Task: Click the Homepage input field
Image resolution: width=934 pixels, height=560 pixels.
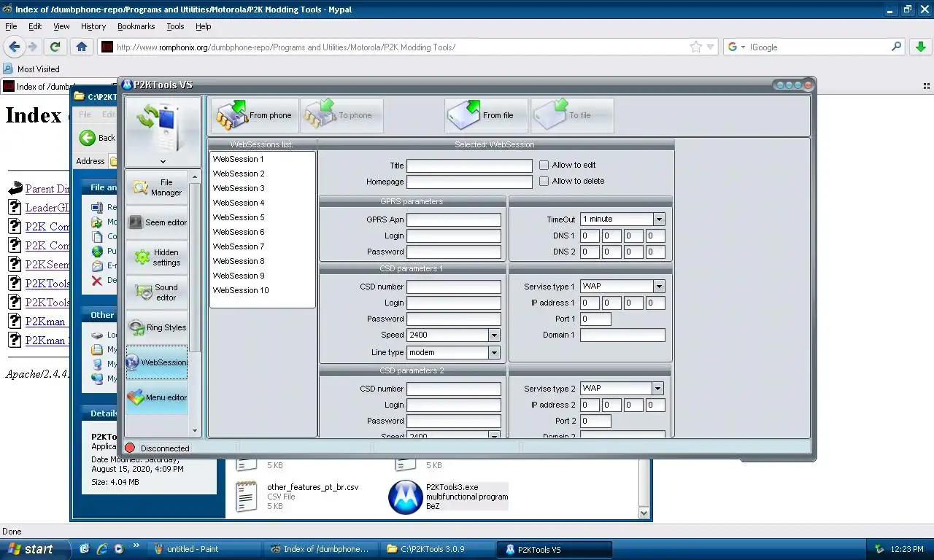Action: tap(469, 182)
